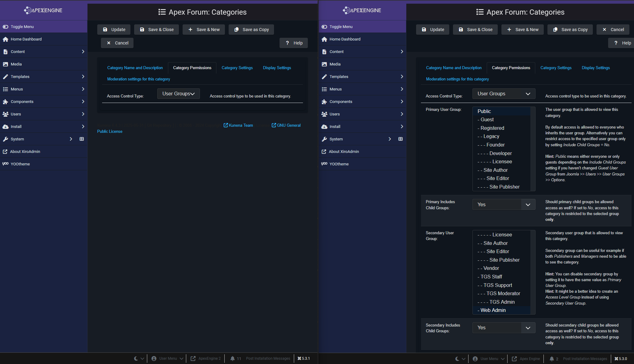
Task: Expand Menus submenu in left window
Action: [83, 89]
